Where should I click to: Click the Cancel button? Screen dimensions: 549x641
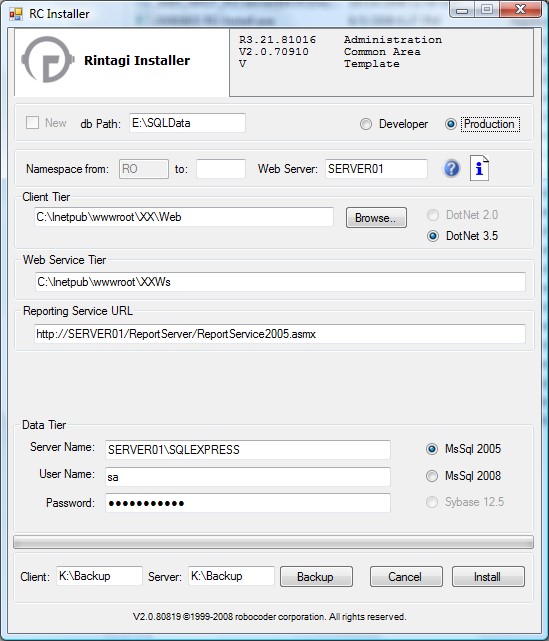(406, 576)
